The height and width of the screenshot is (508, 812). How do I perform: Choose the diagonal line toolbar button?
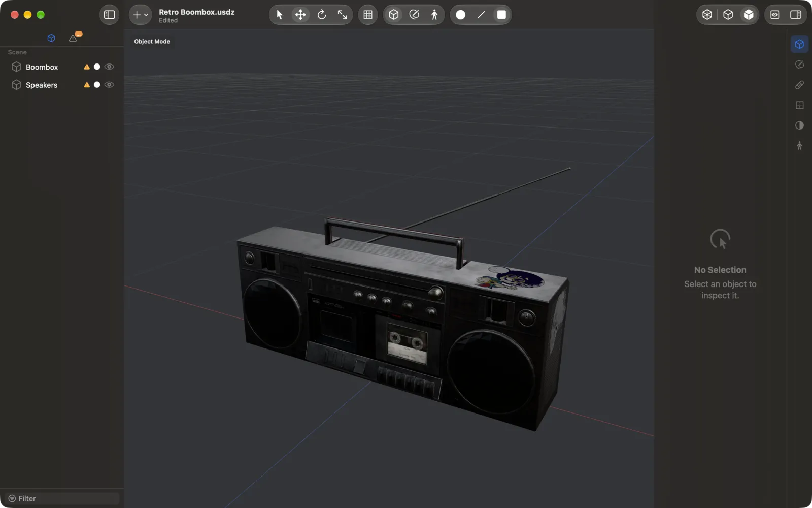[481, 15]
